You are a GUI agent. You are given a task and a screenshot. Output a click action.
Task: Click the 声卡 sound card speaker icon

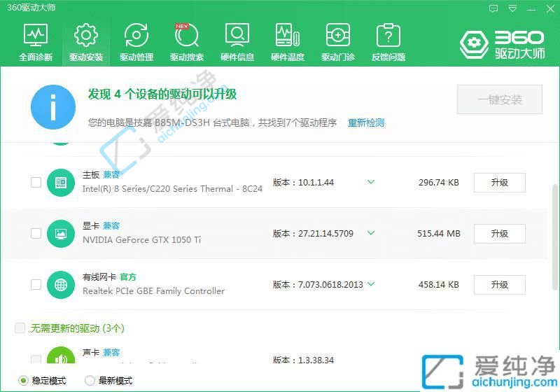coord(61,355)
